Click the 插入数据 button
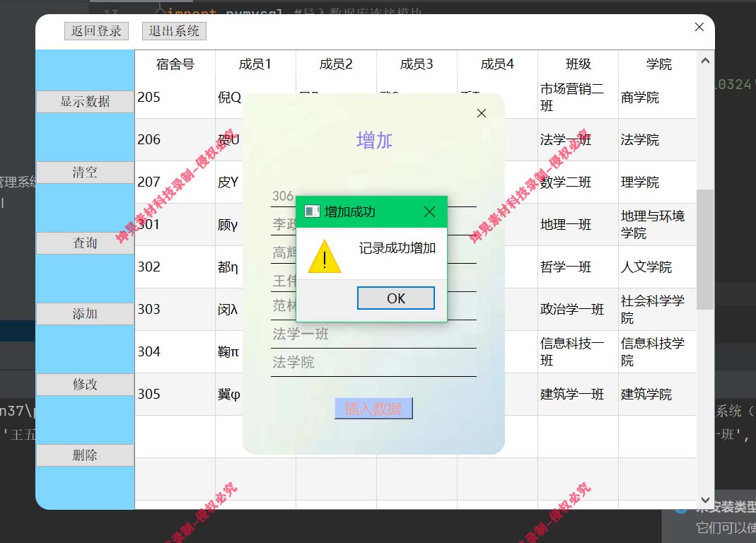The height and width of the screenshot is (543, 756). 373,409
